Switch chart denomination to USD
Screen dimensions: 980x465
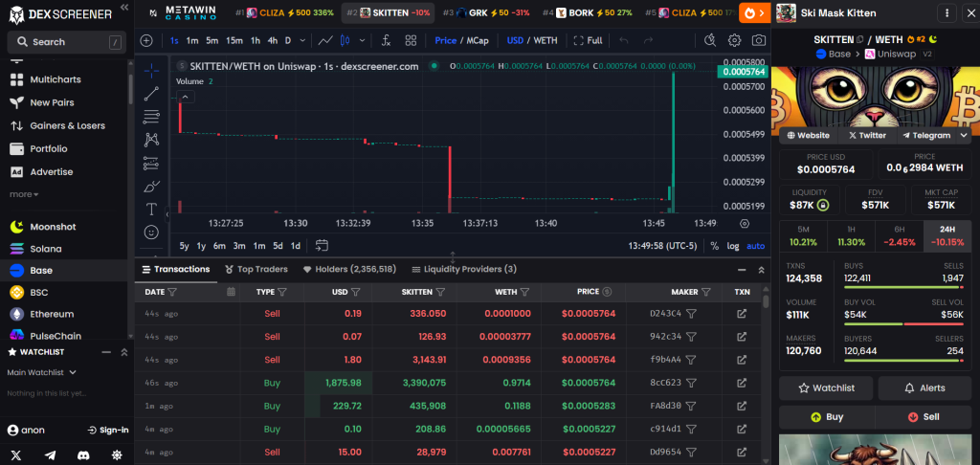(515, 40)
